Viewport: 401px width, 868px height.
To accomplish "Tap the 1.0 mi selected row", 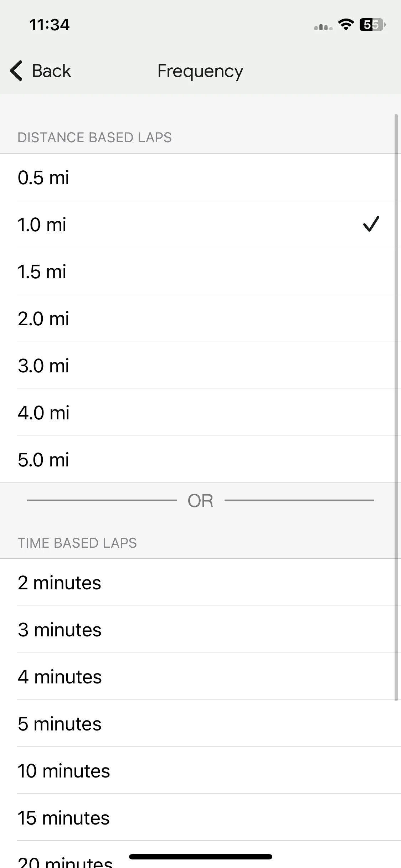I will (x=200, y=224).
